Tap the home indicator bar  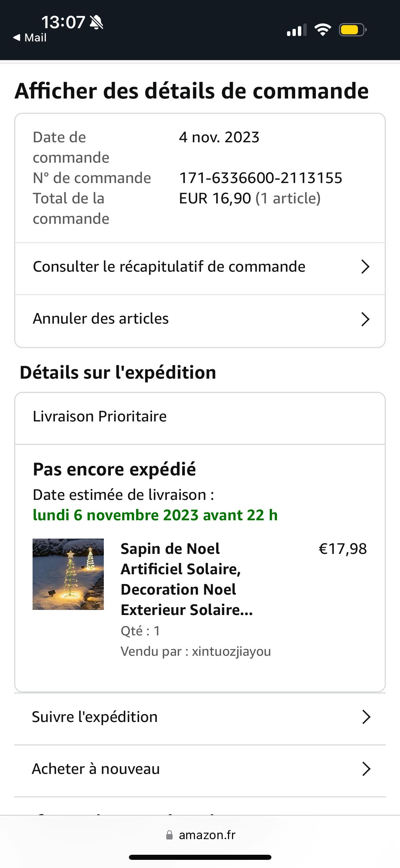[x=200, y=857]
